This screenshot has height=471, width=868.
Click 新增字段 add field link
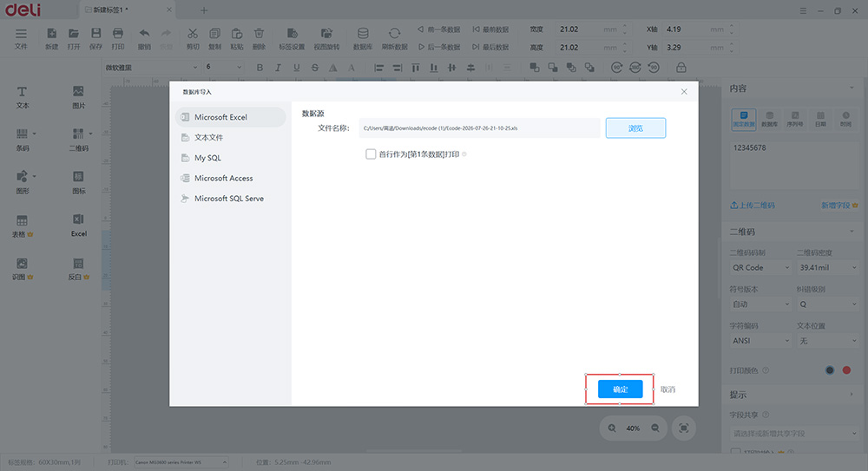tap(839, 205)
